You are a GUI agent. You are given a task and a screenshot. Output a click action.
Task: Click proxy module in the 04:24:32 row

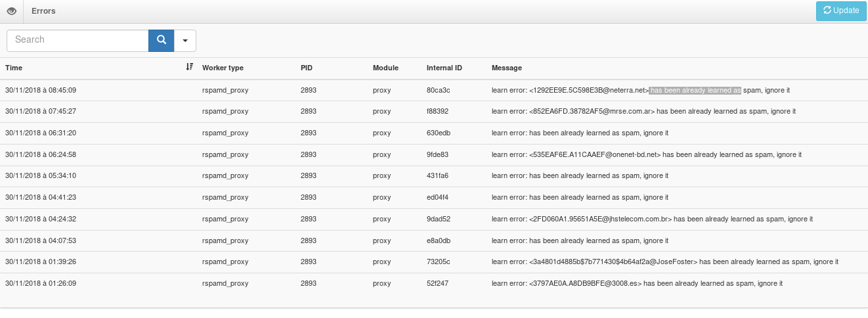382,219
